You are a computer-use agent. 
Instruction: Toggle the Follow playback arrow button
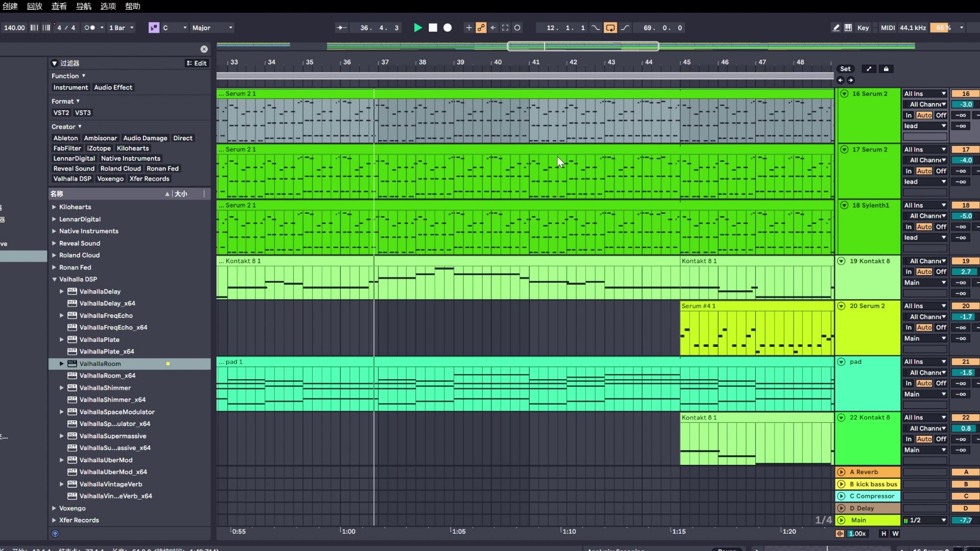coord(341,28)
